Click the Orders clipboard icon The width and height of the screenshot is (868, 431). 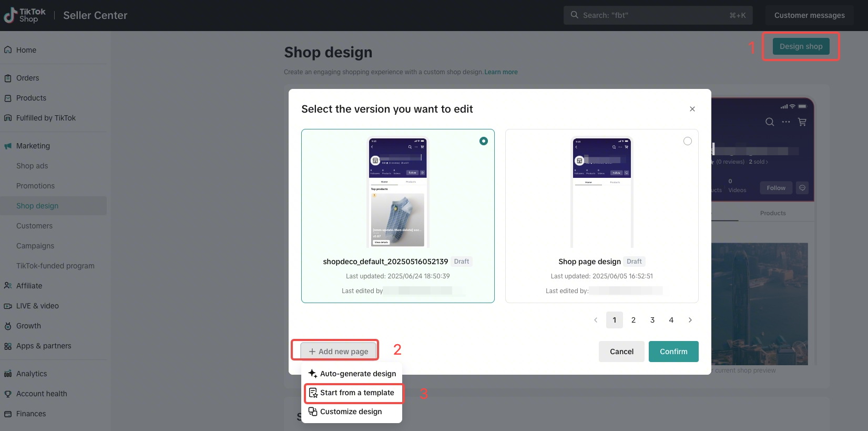pos(8,78)
